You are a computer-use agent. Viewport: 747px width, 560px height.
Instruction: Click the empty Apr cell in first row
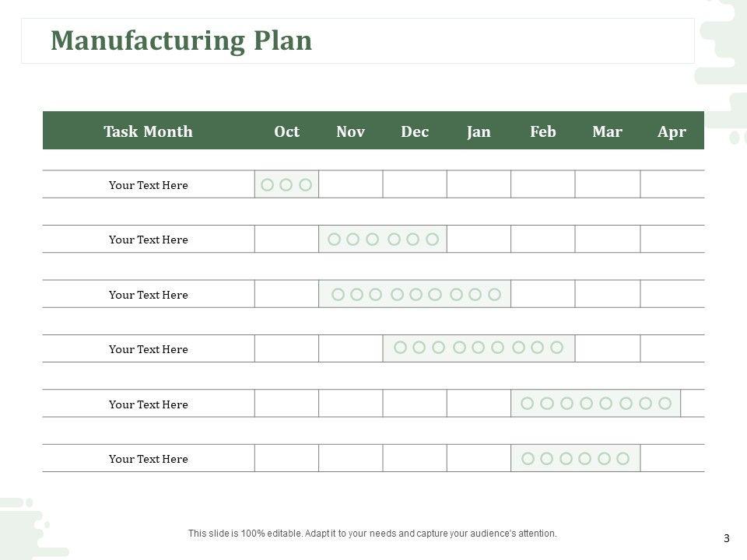point(672,184)
